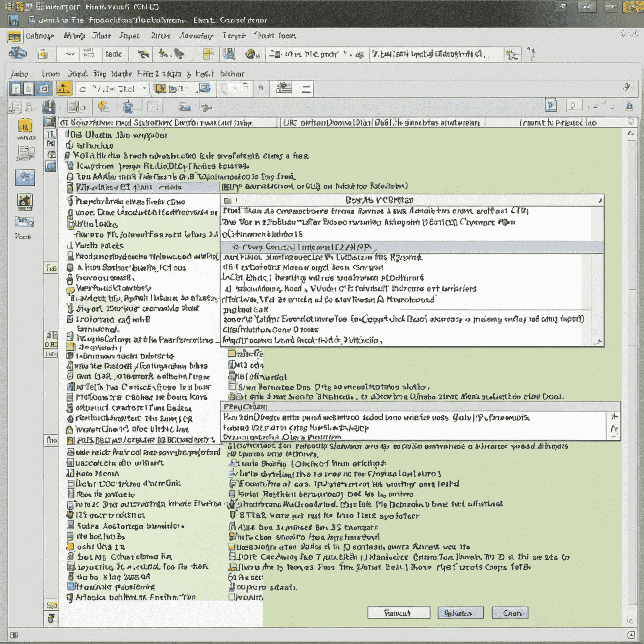Click the blue document icon in right toolbar group
The image size is (644, 644).
click(551, 105)
